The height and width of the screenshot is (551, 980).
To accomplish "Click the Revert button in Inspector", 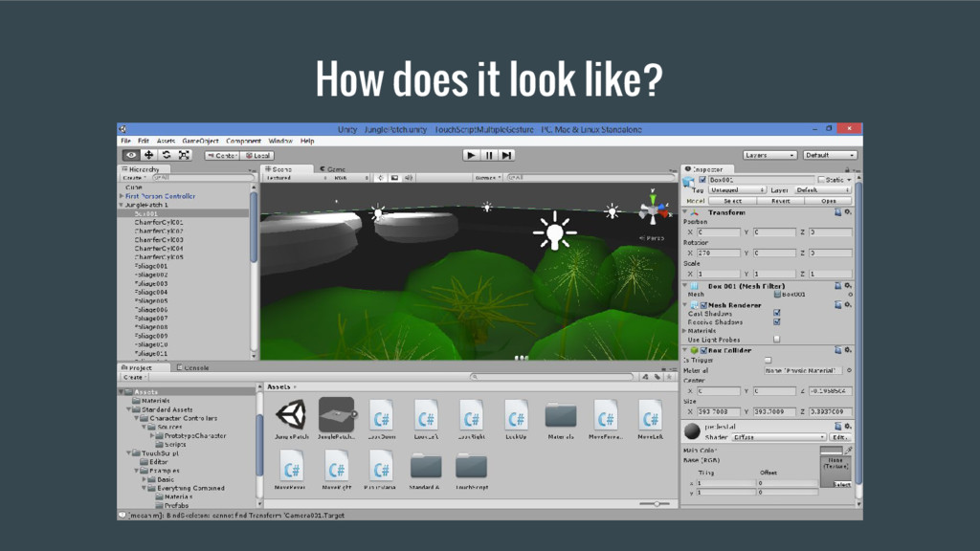I will [x=781, y=201].
